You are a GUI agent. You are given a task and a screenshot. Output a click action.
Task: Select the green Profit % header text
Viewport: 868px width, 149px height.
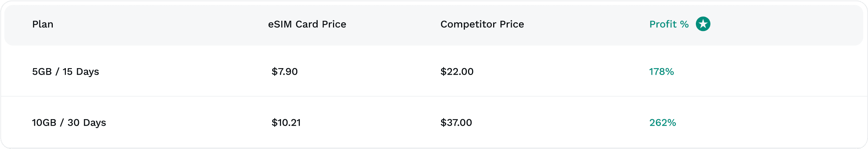click(x=669, y=24)
